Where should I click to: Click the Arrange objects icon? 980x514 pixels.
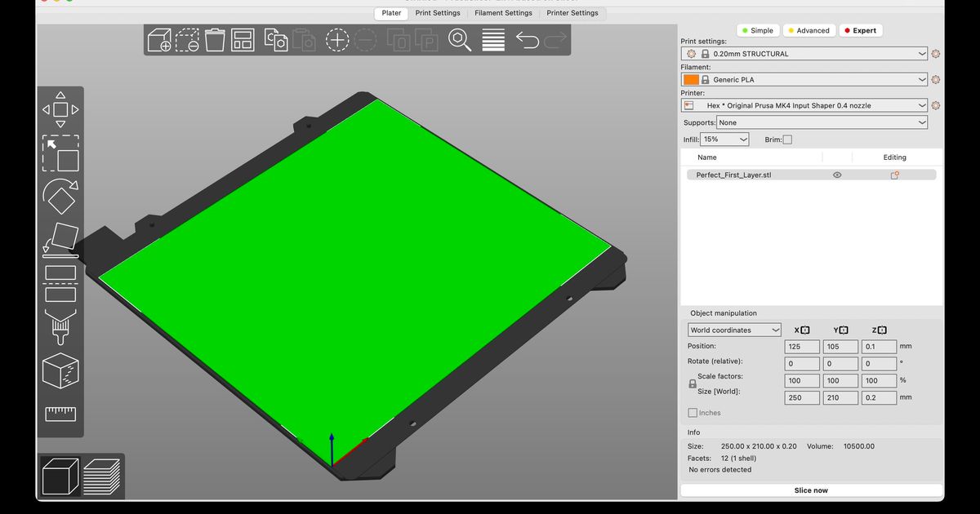pos(243,39)
